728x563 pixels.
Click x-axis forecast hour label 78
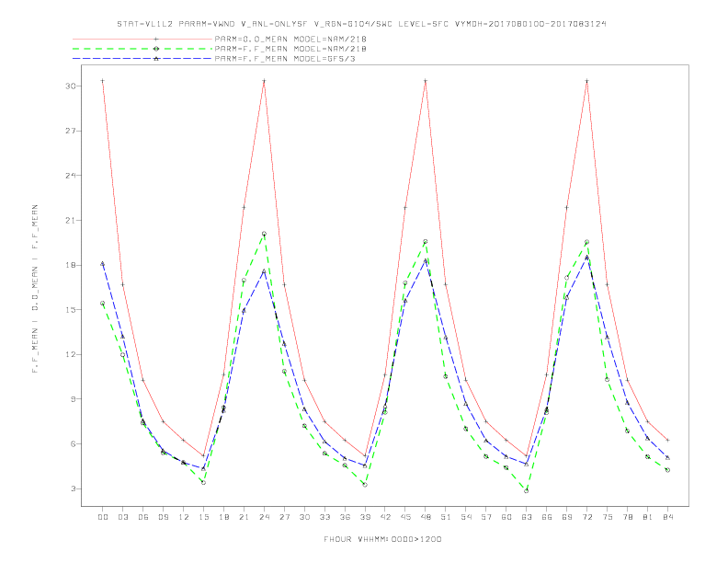pyautogui.click(x=628, y=517)
